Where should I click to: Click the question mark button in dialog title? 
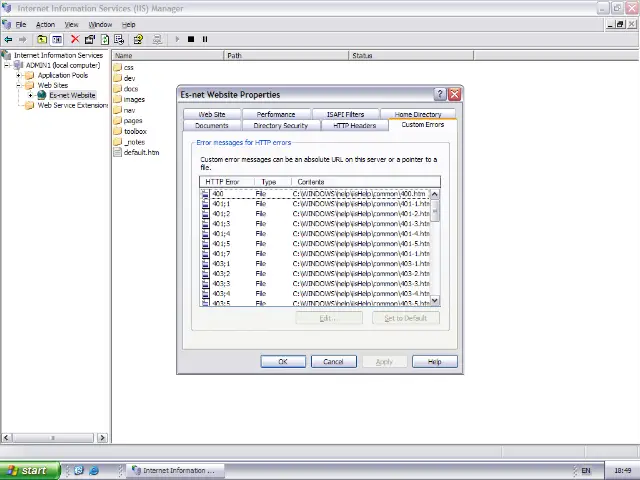click(440, 94)
